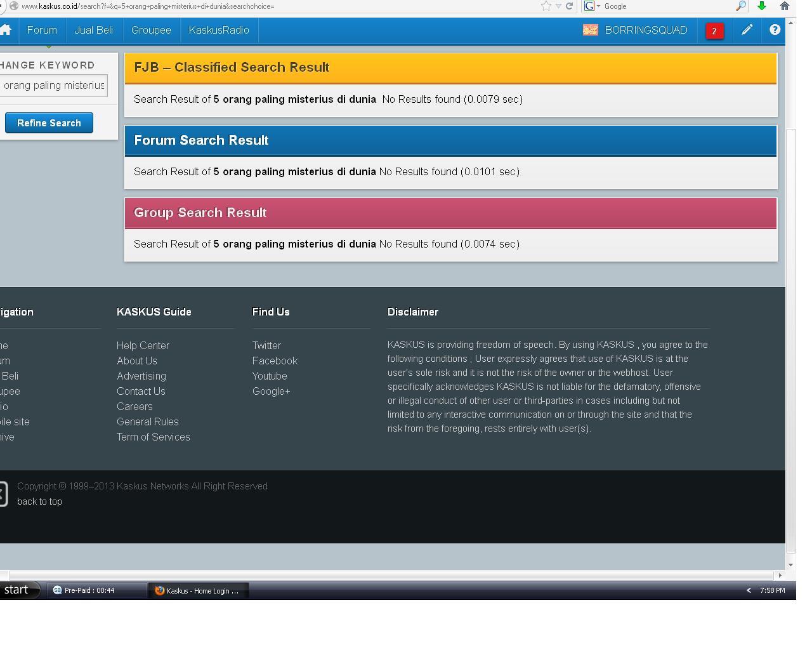Open the Google search engine dropdown

click(x=592, y=6)
